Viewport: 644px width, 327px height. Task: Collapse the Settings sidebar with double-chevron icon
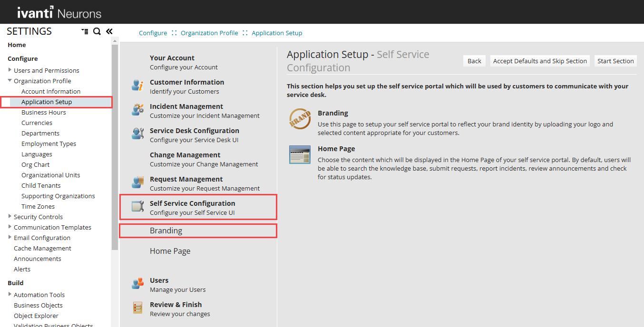pos(109,32)
